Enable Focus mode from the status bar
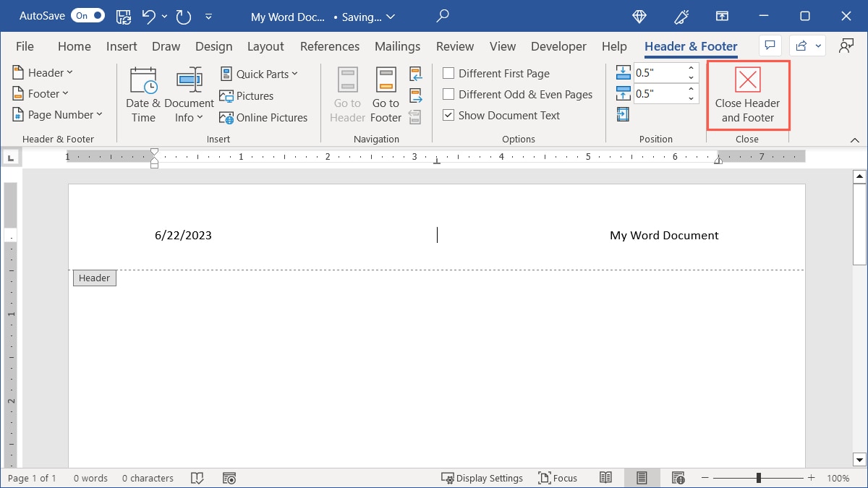 click(x=558, y=478)
